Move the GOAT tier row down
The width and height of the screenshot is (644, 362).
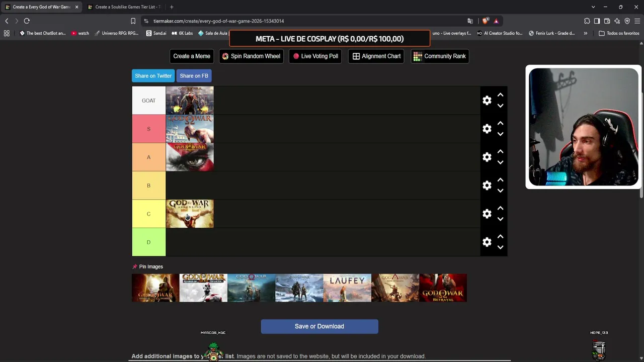pos(500,106)
